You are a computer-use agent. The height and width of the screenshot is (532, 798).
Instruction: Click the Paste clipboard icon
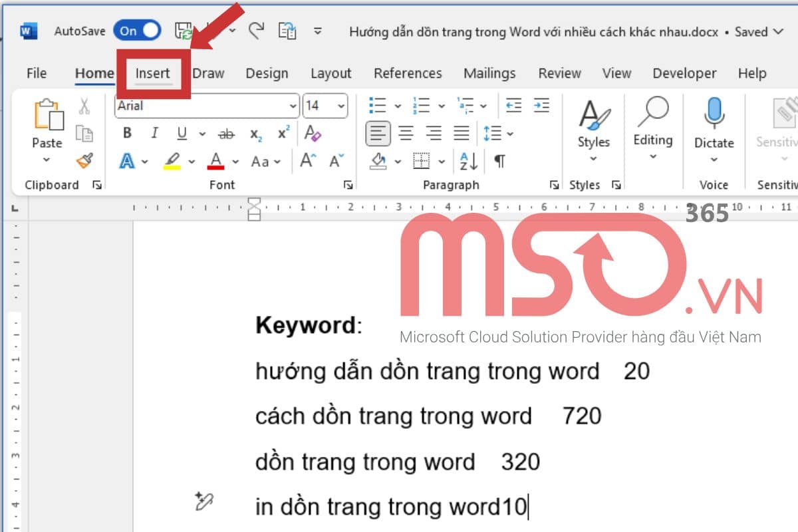(48, 114)
